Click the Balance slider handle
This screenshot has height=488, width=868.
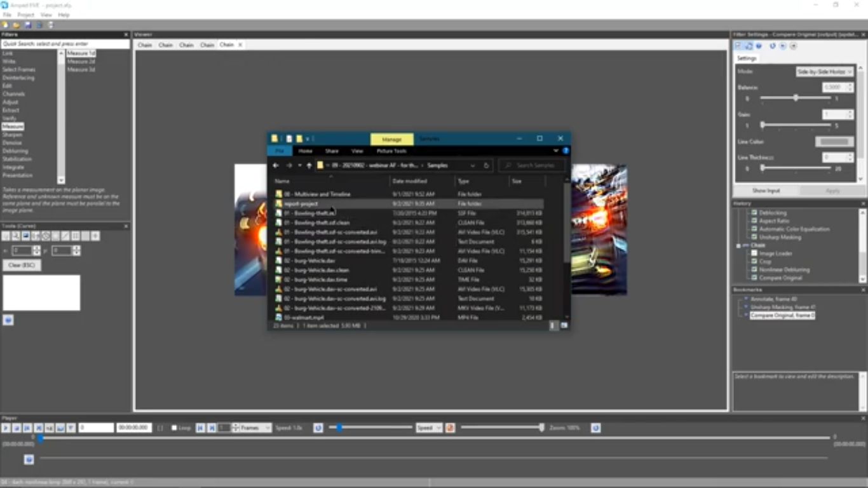point(797,97)
